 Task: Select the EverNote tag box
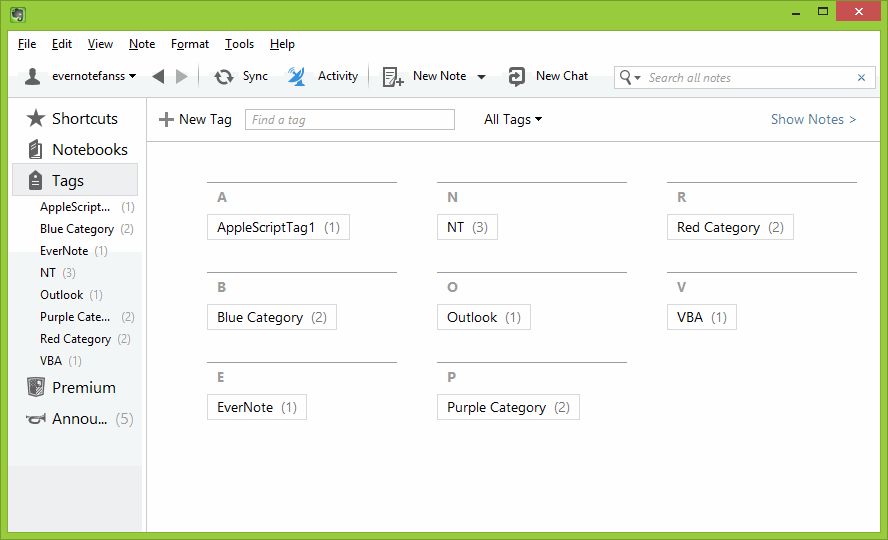(x=257, y=407)
